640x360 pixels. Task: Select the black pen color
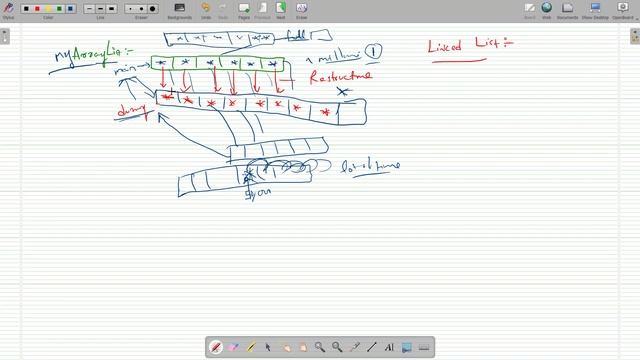point(26,9)
